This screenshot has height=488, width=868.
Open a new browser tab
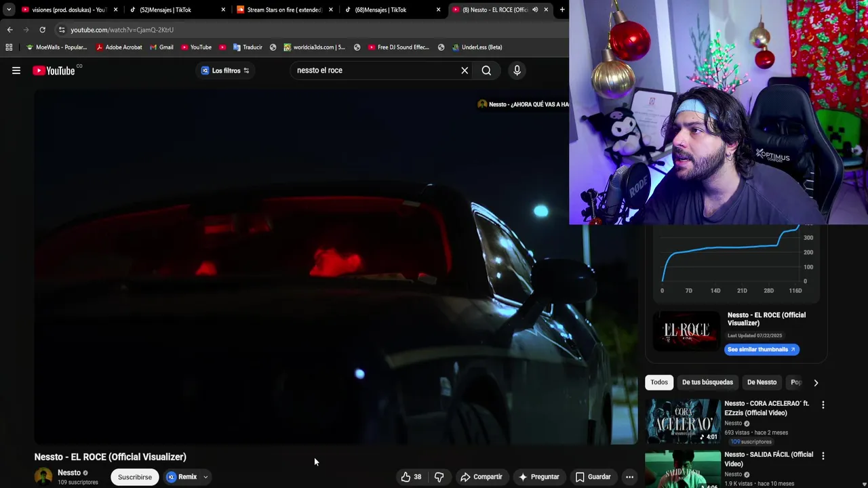[x=562, y=9]
